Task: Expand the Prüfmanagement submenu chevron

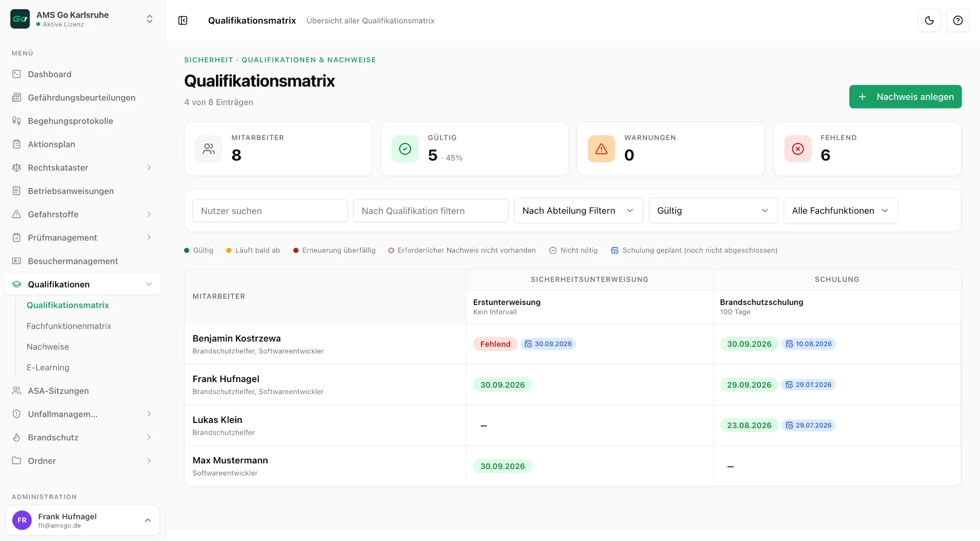Action: (149, 238)
